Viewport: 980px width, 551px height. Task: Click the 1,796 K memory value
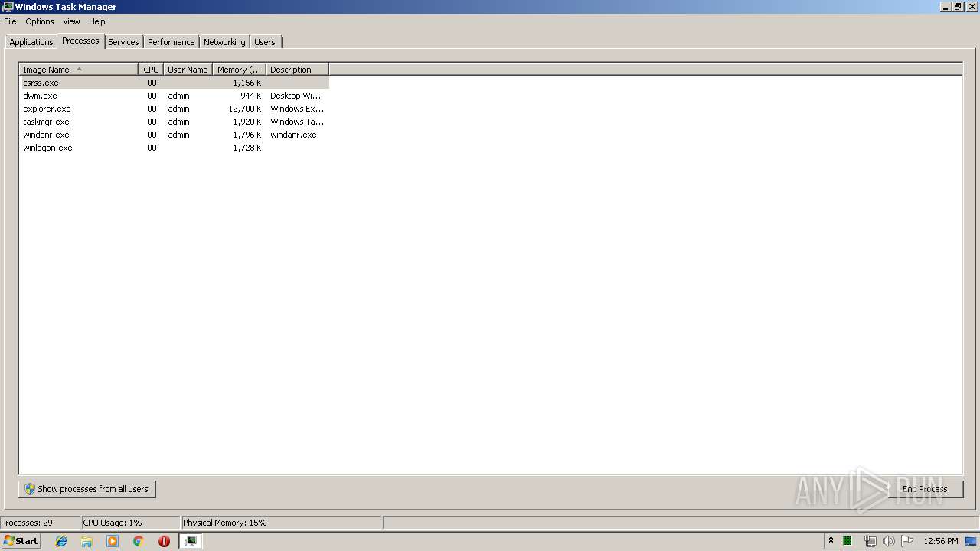point(247,135)
